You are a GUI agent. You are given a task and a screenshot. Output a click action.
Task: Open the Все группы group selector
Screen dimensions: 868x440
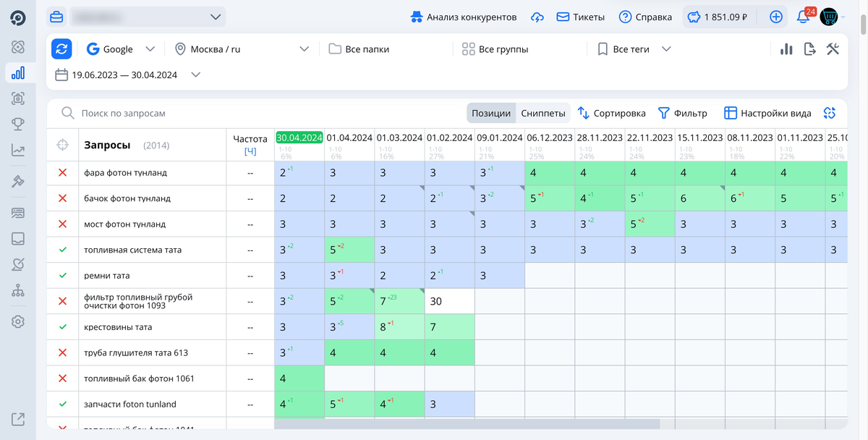(x=495, y=49)
